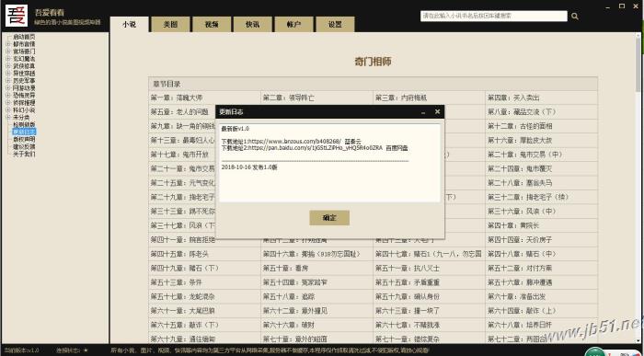Click inside the update log text area
The height and width of the screenshot is (356, 644).
[329, 163]
